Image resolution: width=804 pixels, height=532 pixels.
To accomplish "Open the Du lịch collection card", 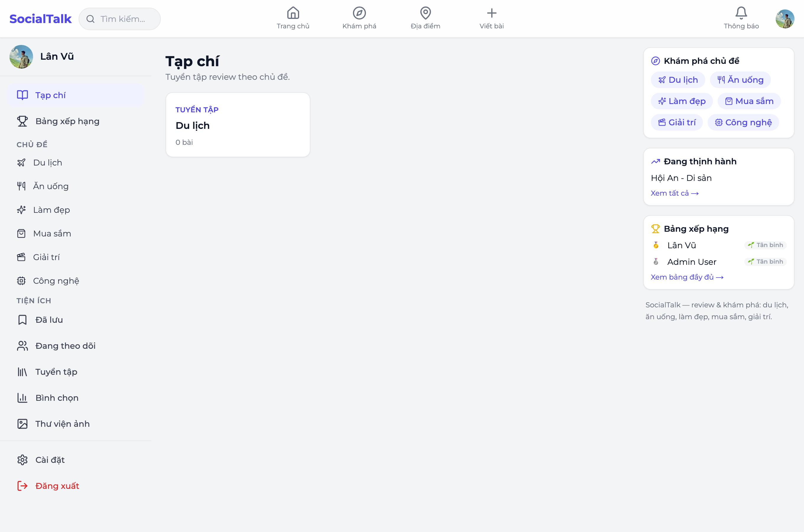I will tap(238, 124).
